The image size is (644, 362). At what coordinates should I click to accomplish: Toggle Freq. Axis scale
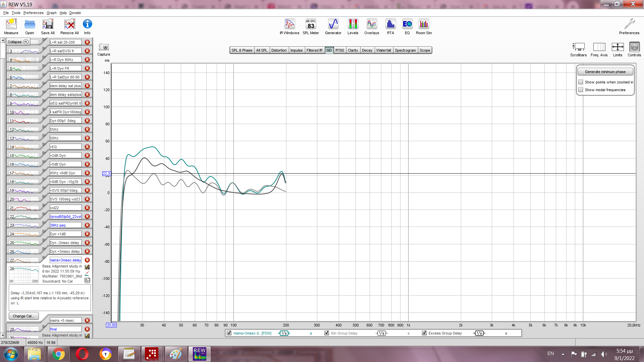(599, 49)
